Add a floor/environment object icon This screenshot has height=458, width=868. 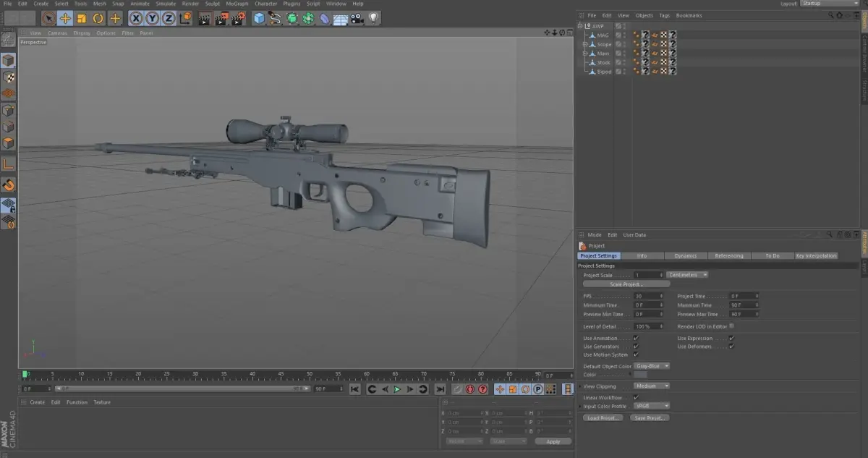click(x=341, y=18)
